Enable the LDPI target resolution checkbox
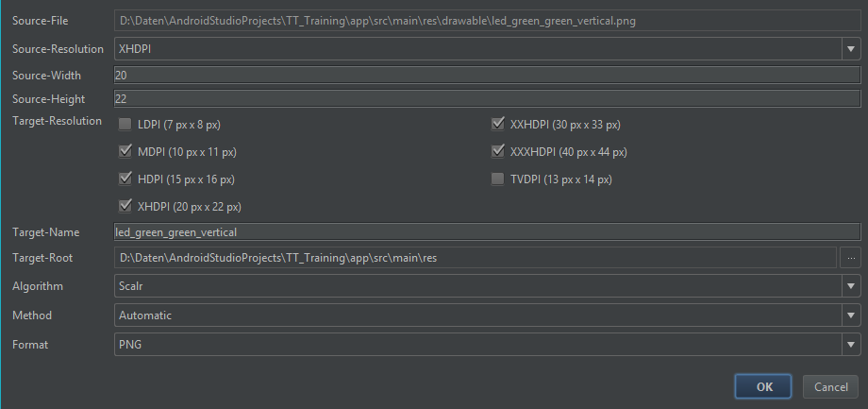Image resolution: width=868 pixels, height=409 pixels. [x=125, y=124]
